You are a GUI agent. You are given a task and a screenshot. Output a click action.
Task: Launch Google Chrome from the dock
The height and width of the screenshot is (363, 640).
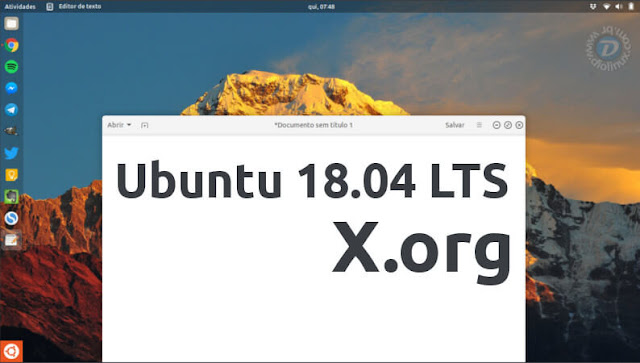[x=11, y=45]
